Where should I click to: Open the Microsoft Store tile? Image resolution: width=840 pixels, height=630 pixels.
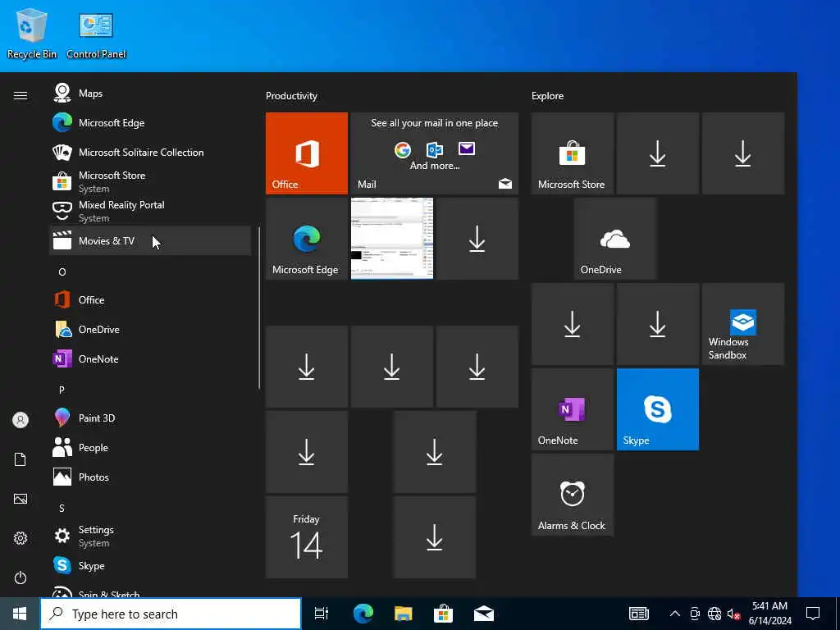572,153
